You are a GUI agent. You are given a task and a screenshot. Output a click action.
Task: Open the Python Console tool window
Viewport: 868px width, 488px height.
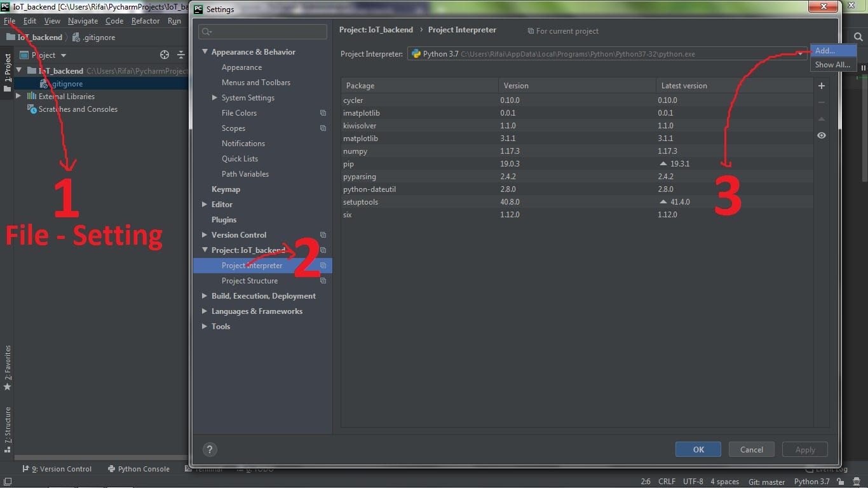click(139, 469)
